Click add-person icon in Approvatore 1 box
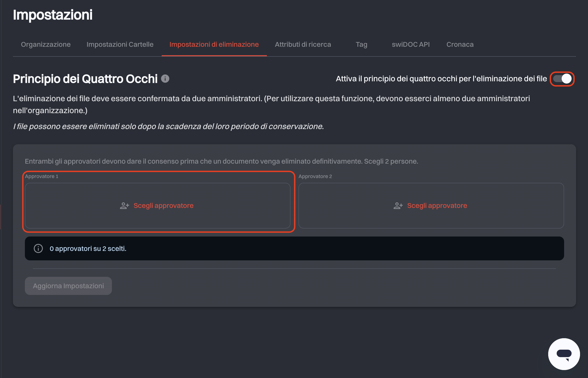The width and height of the screenshot is (588, 378). point(125,206)
